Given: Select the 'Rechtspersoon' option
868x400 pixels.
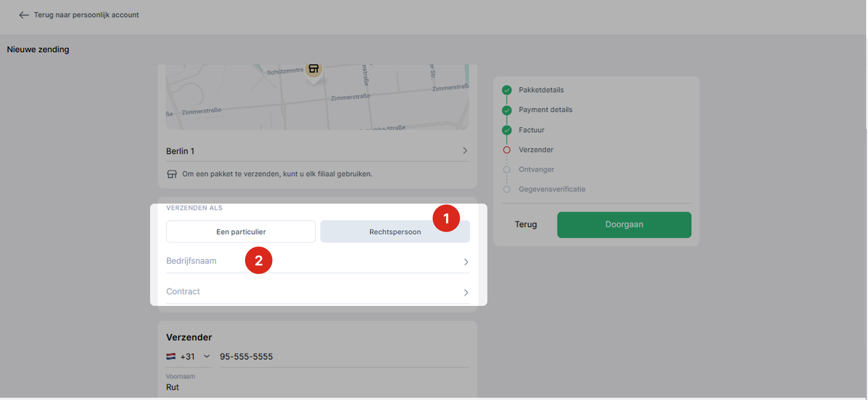Looking at the screenshot, I should click(395, 232).
